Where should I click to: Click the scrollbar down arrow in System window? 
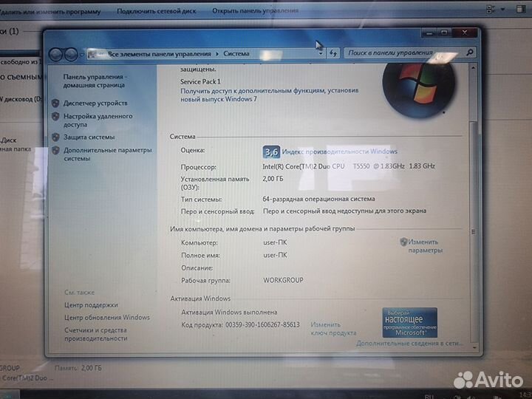[x=474, y=347]
